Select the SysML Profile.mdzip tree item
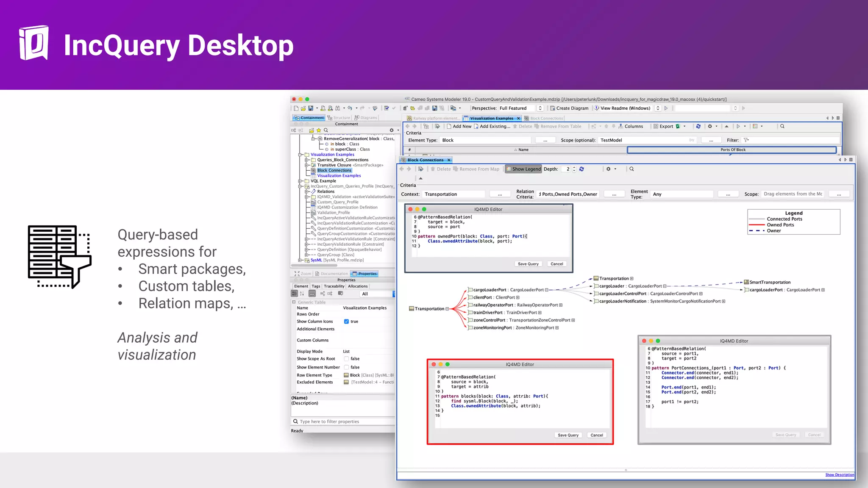 (337, 261)
